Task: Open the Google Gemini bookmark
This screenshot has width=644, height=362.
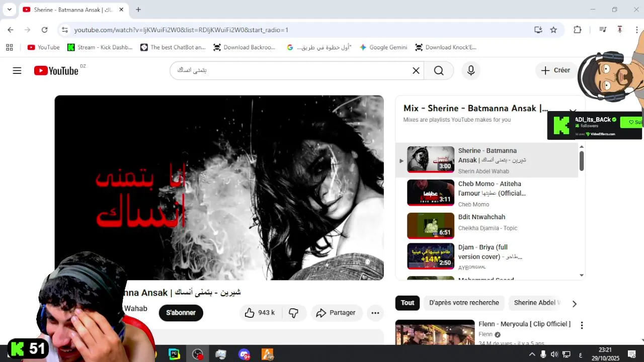Action: click(383, 47)
